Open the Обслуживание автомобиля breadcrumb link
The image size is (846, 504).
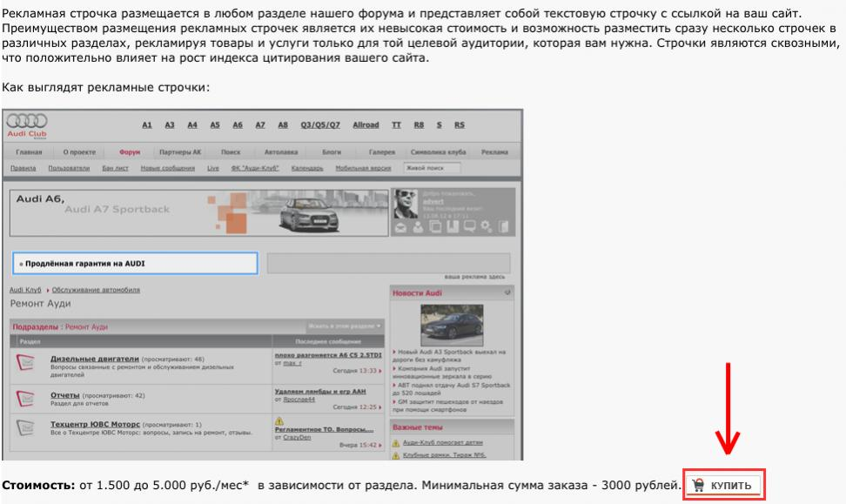point(96,290)
